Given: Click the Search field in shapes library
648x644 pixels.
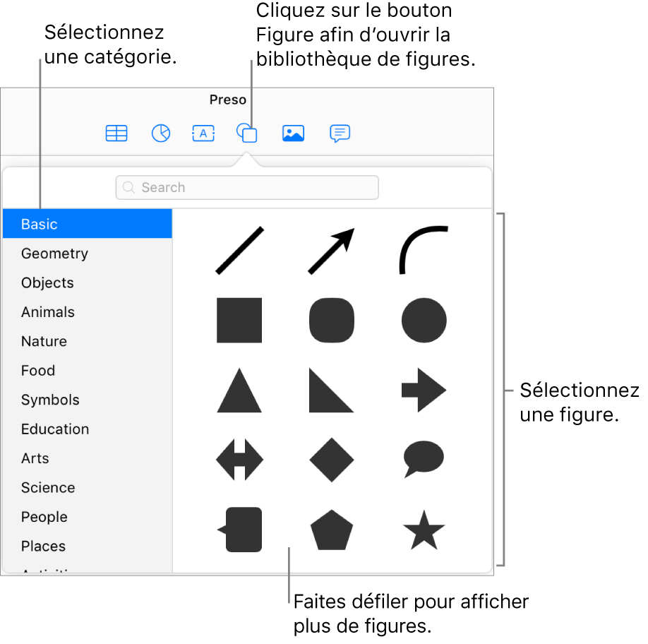Looking at the screenshot, I should point(247,187).
